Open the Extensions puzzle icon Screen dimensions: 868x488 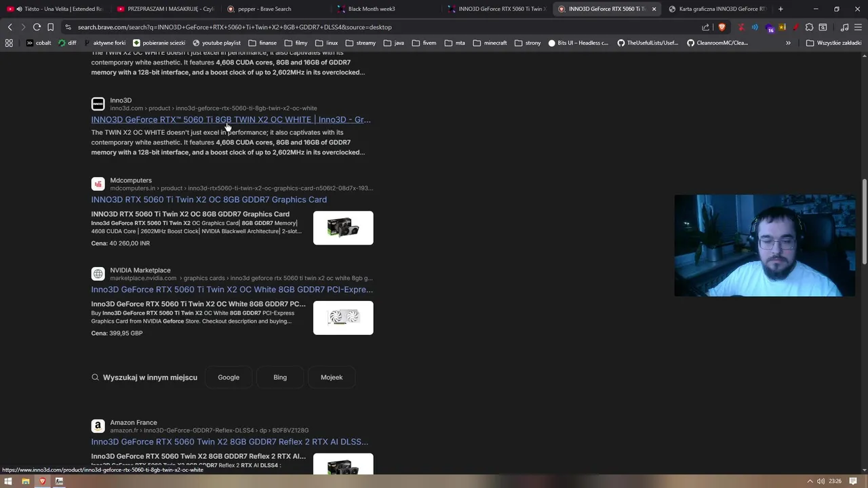pos(809,27)
